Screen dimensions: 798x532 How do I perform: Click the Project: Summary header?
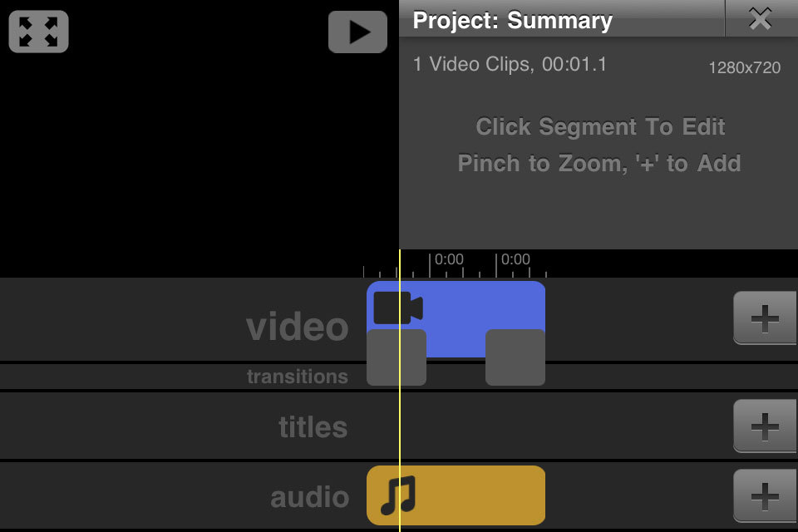pos(512,21)
